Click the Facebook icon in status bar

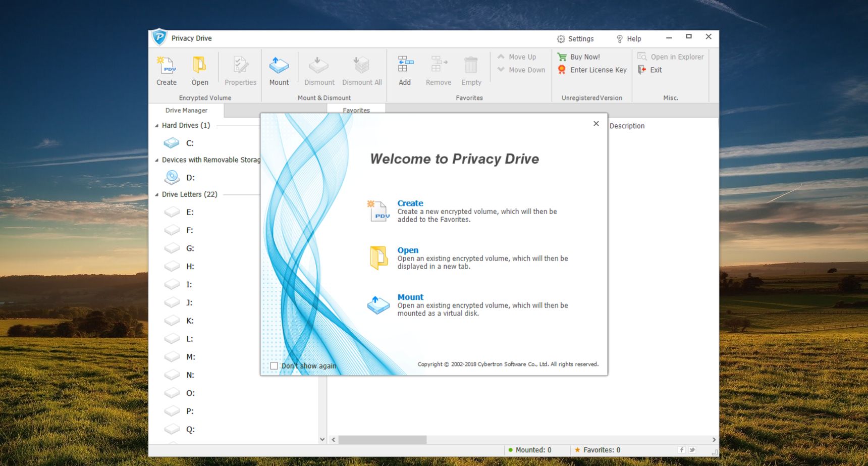pos(681,450)
